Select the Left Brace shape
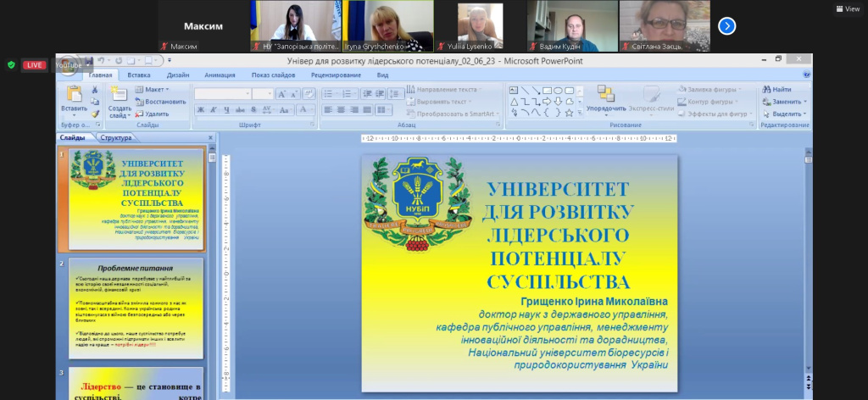This screenshot has width=868, height=400. [547, 113]
